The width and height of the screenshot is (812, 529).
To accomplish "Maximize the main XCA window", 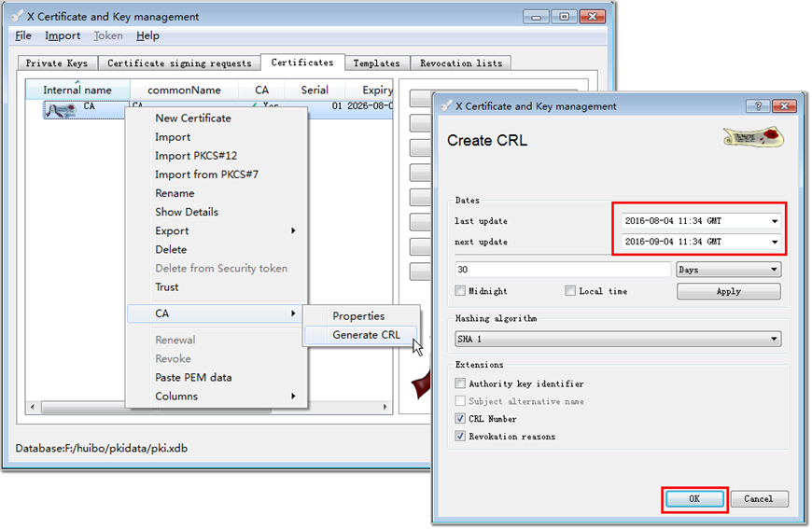I will [x=564, y=17].
